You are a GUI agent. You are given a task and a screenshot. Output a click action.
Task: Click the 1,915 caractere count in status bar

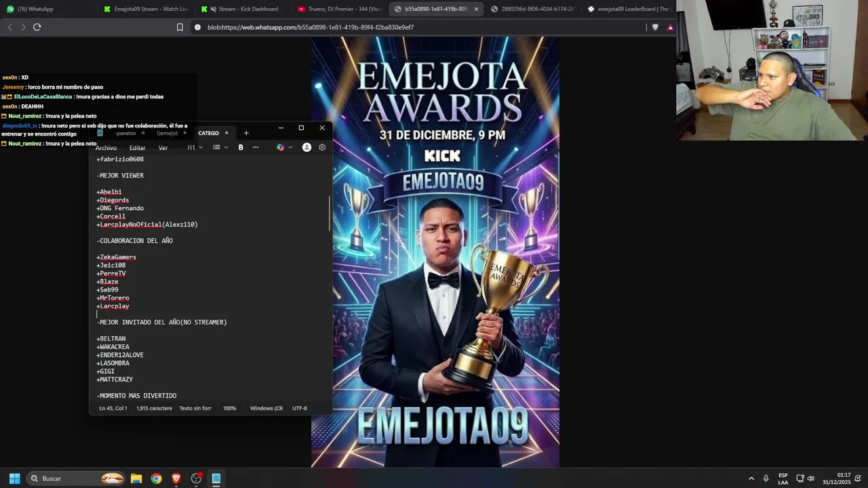pyautogui.click(x=154, y=408)
